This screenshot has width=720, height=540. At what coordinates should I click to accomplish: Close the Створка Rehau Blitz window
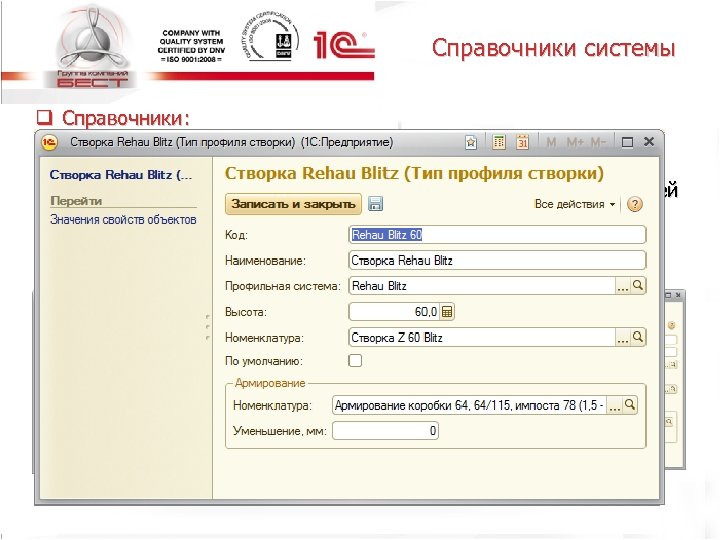649,142
